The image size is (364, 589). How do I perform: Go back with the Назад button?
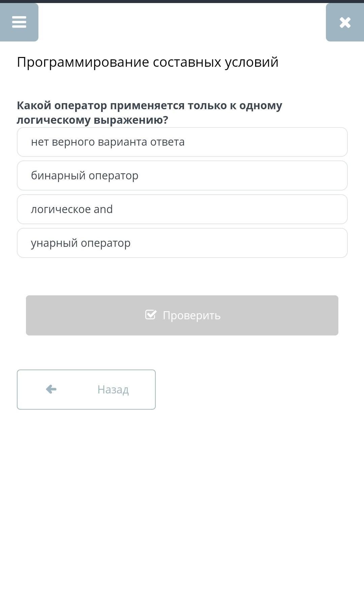[86, 389]
